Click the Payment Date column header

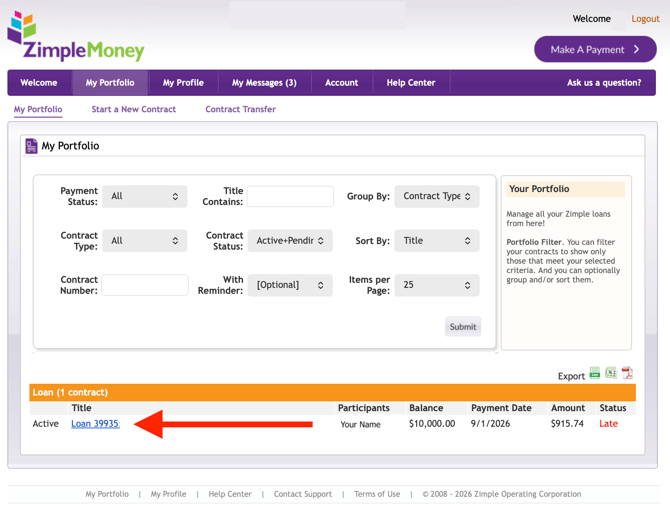[x=501, y=408]
